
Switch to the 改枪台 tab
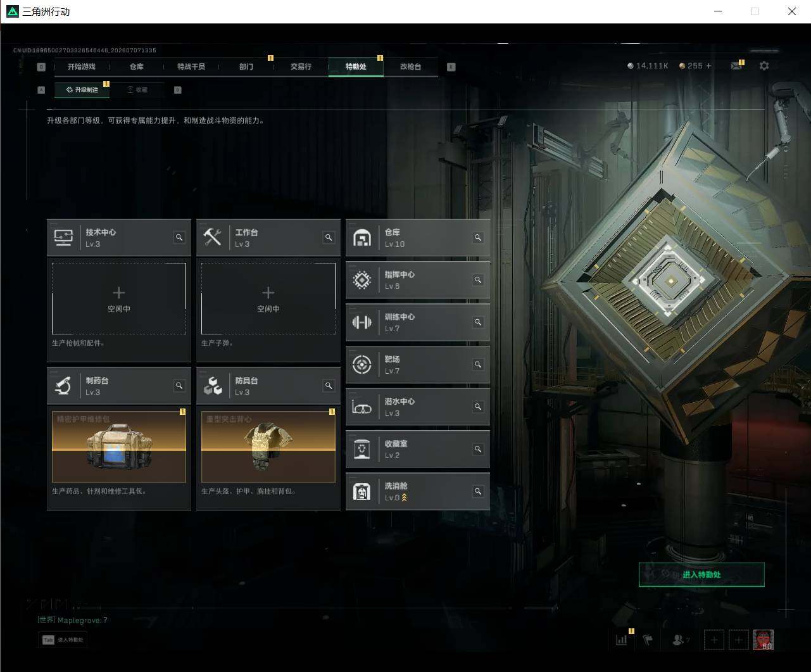pyautogui.click(x=410, y=67)
